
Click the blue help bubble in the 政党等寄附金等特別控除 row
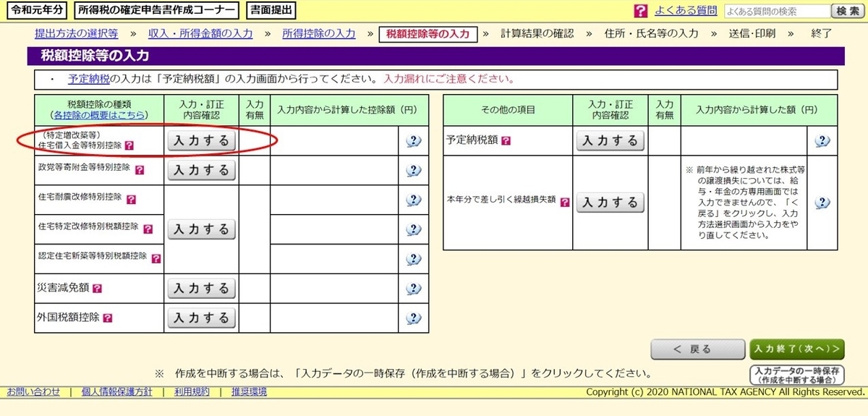(x=413, y=171)
